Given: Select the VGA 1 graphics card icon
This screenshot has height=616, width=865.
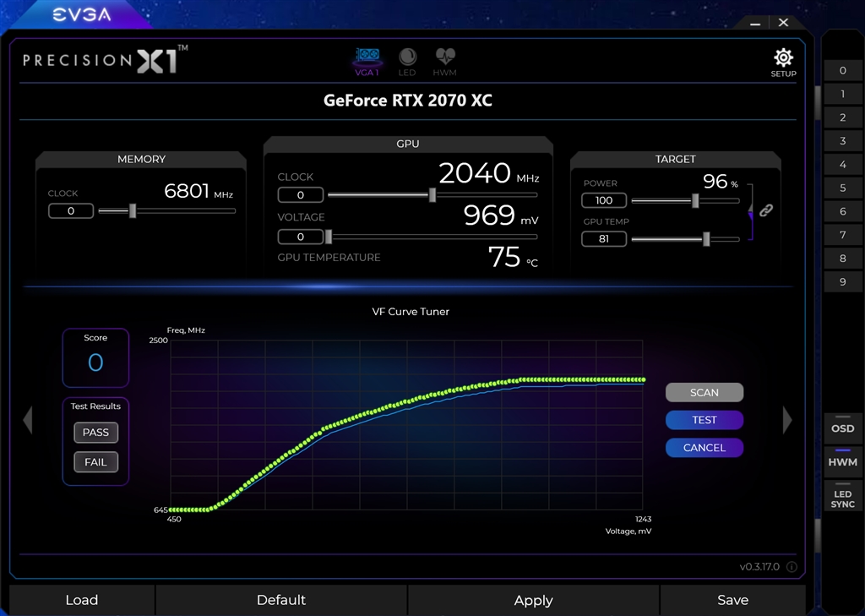Looking at the screenshot, I should click(x=367, y=62).
